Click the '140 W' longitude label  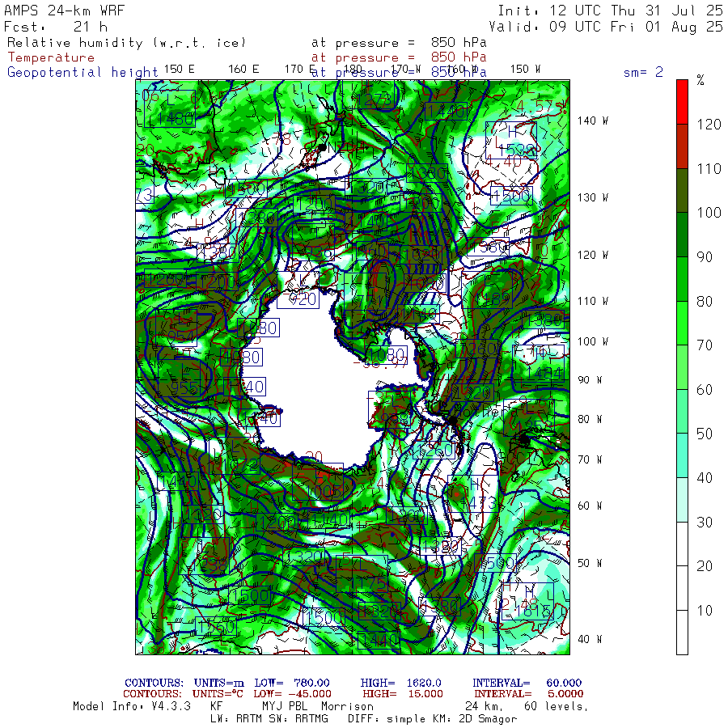592,121
